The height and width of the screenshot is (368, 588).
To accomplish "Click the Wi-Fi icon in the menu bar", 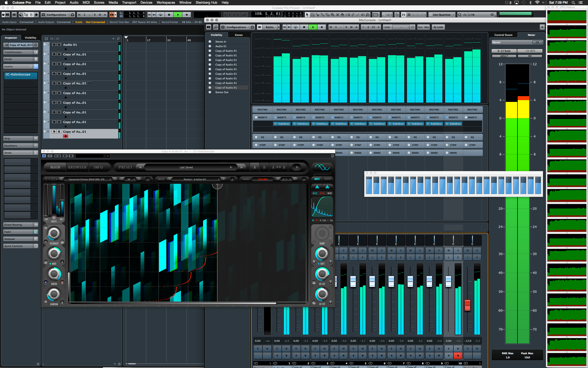I will click(x=537, y=3).
